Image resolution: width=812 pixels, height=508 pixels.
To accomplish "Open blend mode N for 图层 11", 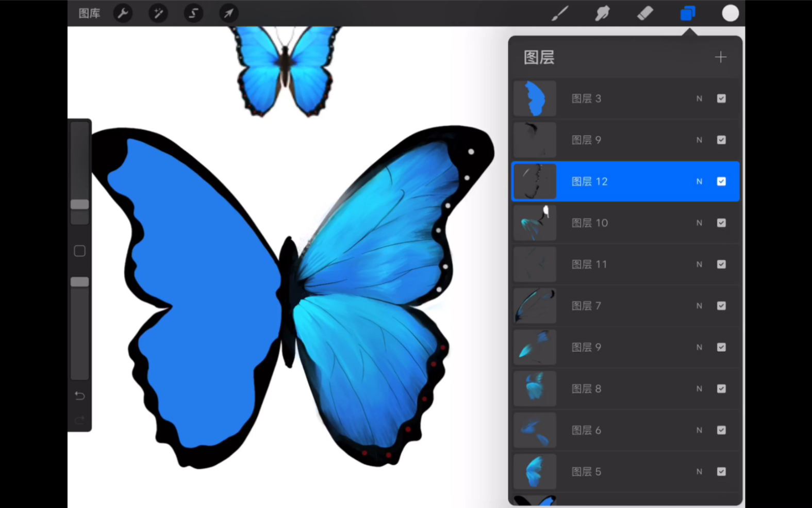I will pos(699,265).
